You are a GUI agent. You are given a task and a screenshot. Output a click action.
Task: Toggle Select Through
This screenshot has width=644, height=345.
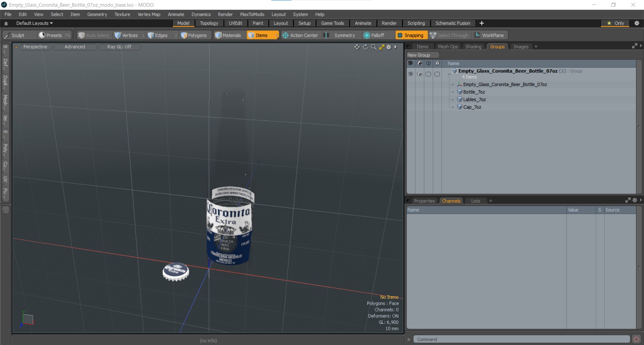(x=449, y=35)
